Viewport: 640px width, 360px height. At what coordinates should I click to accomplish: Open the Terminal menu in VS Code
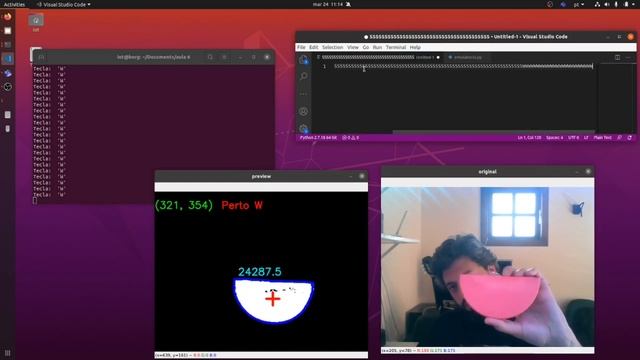coord(396,47)
